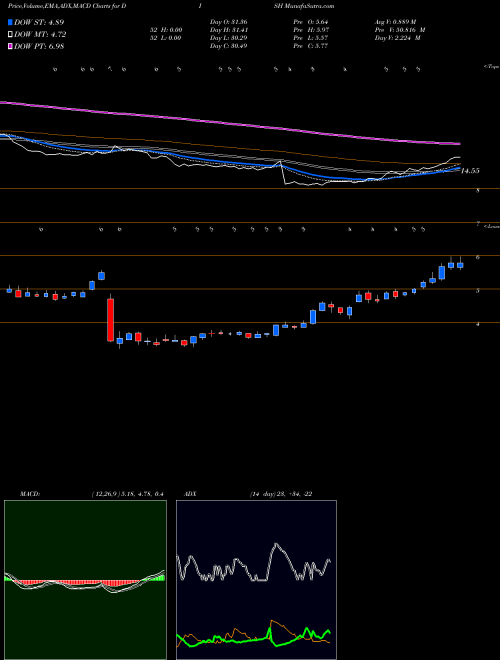Image resolution: width=500 pixels, height=660 pixels.
Task: Click the chart title 'Price,Volume,EMA,ADX,MACD Charts'
Action: [x=60, y=6]
